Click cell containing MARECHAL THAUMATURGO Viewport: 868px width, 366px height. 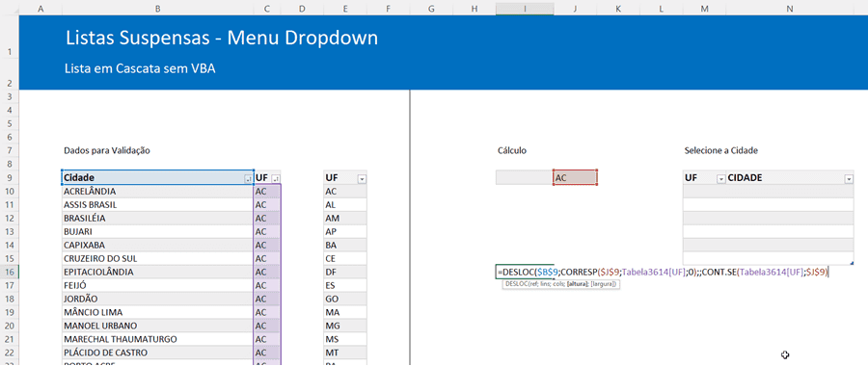(x=158, y=339)
